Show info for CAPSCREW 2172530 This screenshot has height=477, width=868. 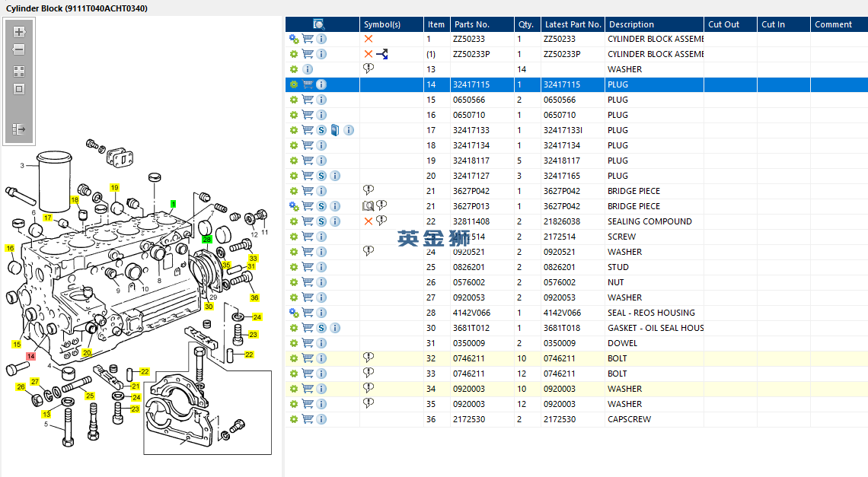[x=321, y=419]
